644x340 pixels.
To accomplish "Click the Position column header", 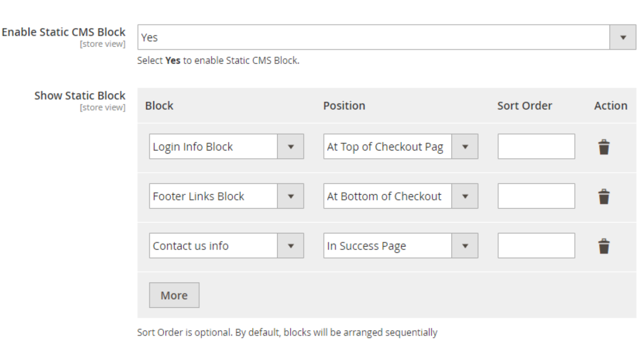I will coord(344,106).
